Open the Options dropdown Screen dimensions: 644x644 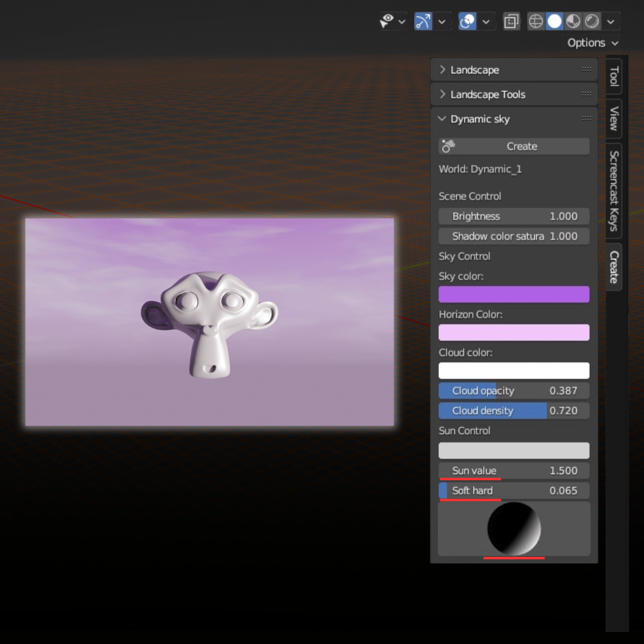592,43
